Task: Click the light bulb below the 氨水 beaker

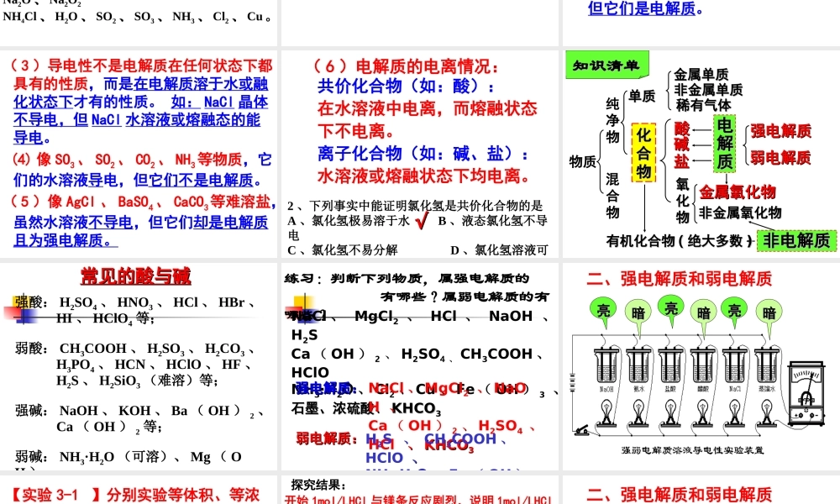Action: pyautogui.click(x=638, y=412)
